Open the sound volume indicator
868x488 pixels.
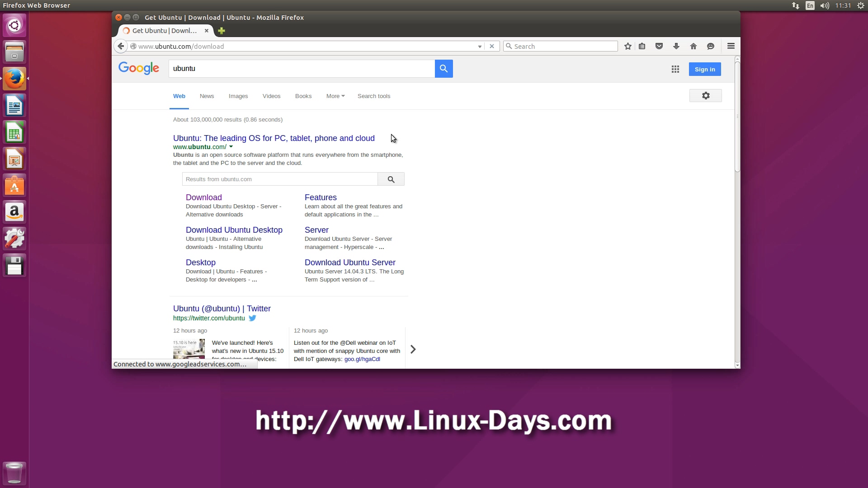(x=825, y=5)
